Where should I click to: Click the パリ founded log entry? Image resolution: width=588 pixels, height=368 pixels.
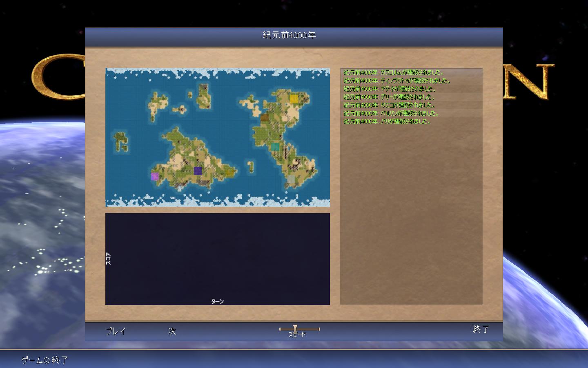(411, 121)
